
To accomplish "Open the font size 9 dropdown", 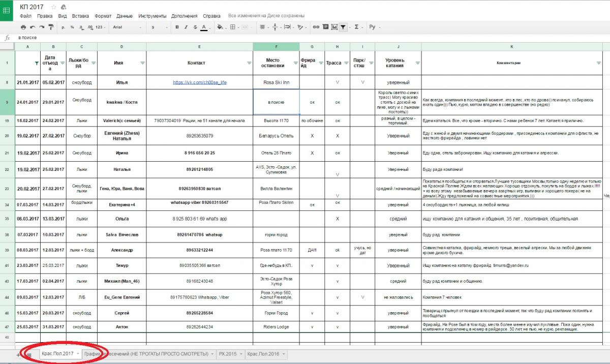I will [159, 27].
